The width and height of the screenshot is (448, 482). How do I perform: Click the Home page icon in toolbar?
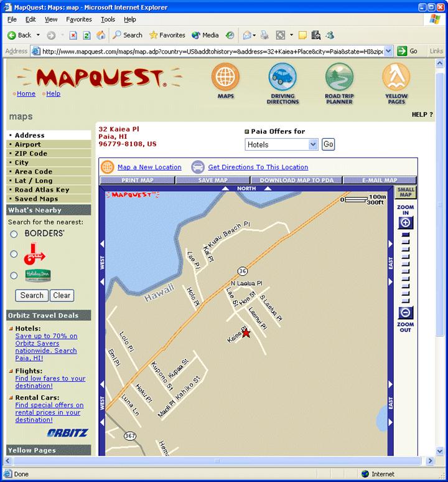coord(101,35)
